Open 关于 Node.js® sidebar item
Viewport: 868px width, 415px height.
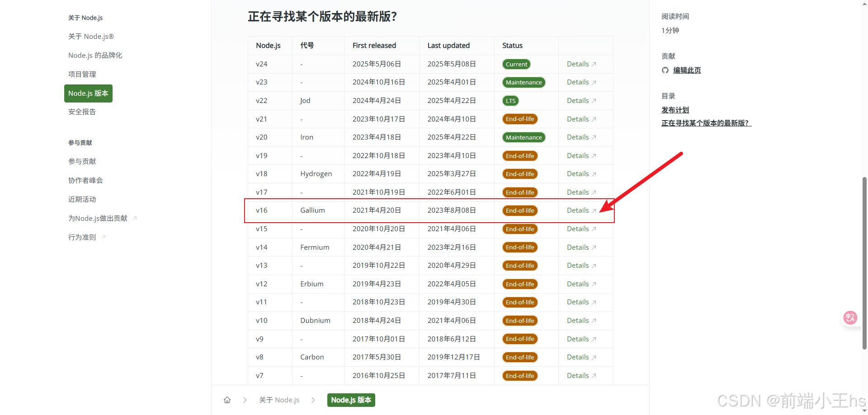pos(91,37)
